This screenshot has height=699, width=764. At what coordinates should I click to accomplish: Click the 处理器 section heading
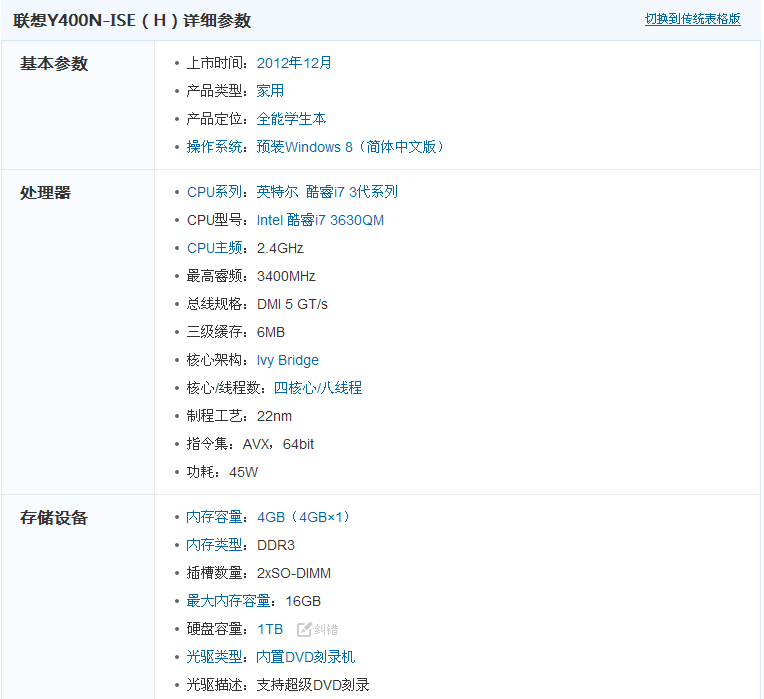(x=45, y=193)
